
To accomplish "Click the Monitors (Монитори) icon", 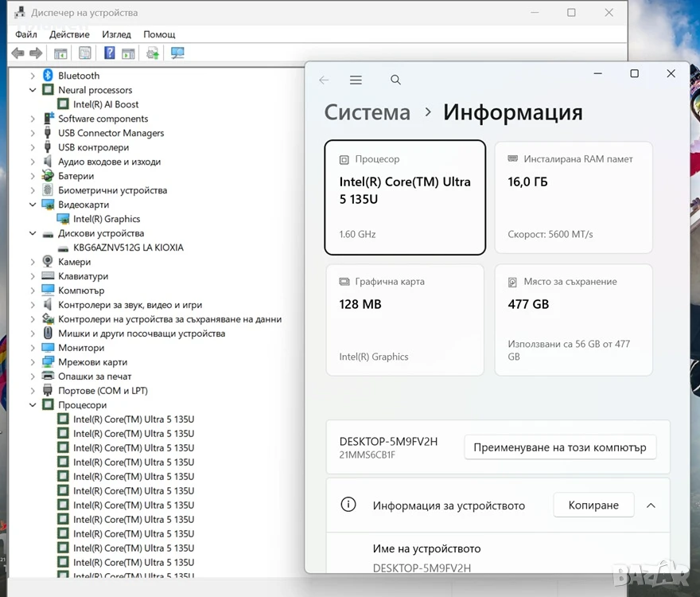I will coord(48,347).
